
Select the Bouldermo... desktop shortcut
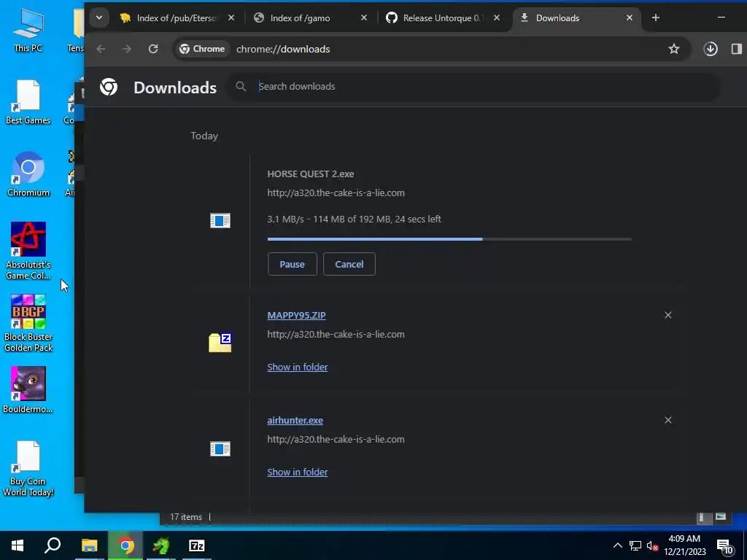click(28, 390)
